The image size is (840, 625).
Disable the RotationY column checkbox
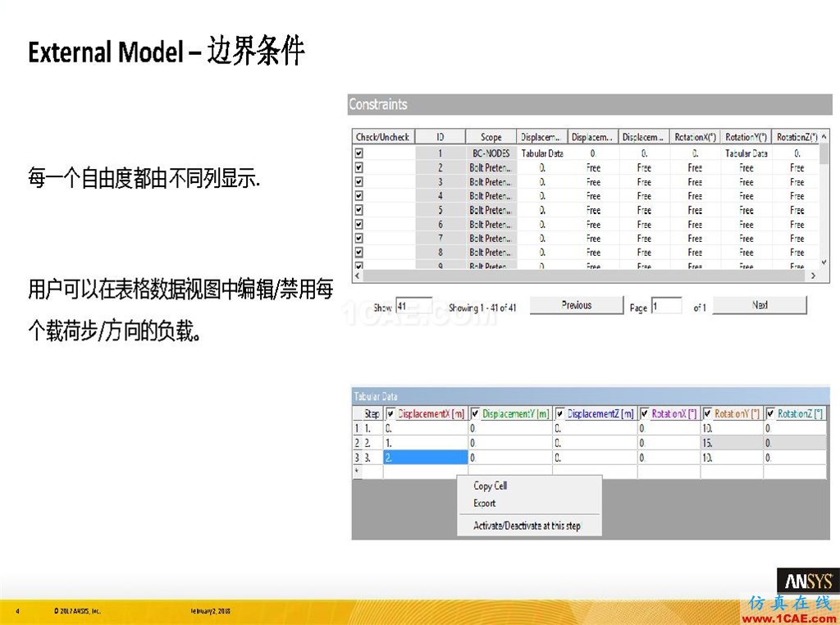click(x=708, y=414)
